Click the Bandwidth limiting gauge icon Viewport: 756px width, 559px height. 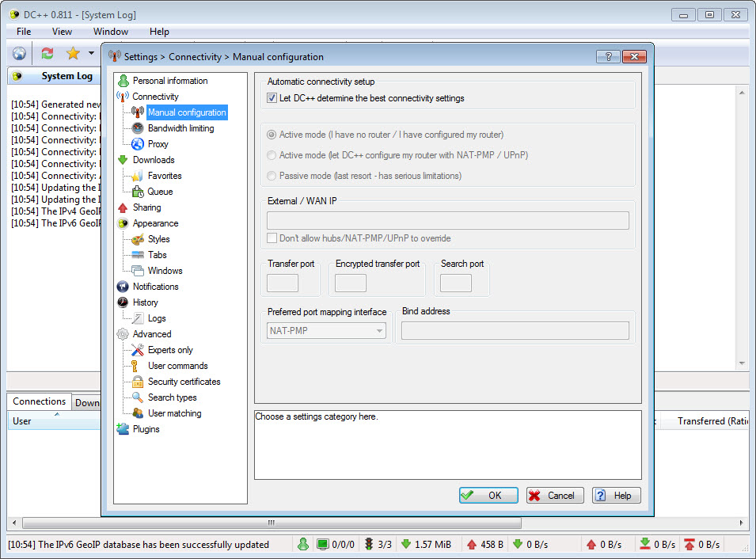pyautogui.click(x=138, y=128)
